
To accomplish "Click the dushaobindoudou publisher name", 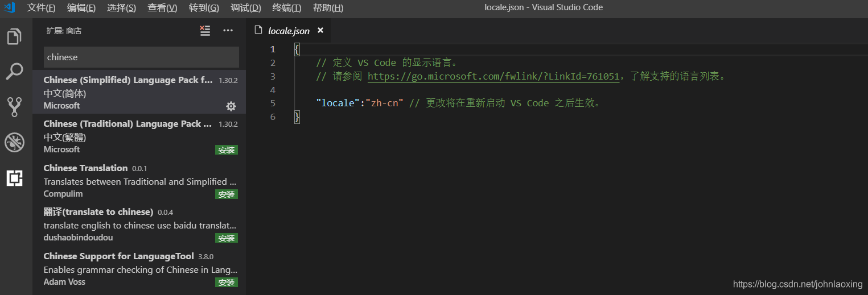I will (x=78, y=238).
